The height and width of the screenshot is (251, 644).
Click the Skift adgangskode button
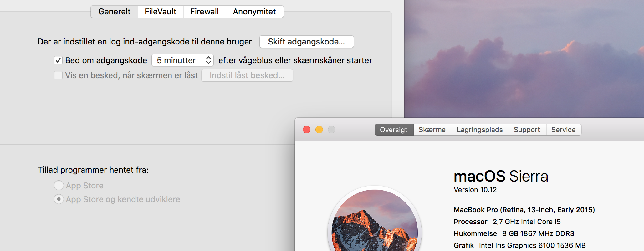pos(307,42)
